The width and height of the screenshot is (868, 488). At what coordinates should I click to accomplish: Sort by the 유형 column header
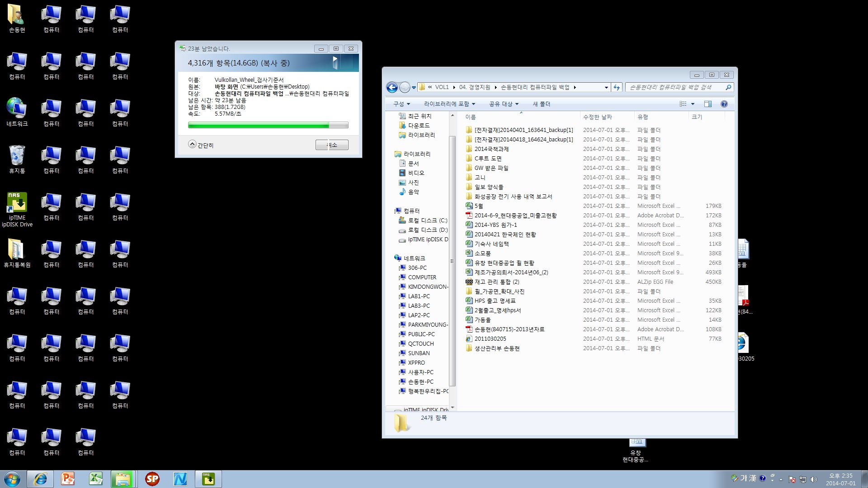tap(661, 117)
